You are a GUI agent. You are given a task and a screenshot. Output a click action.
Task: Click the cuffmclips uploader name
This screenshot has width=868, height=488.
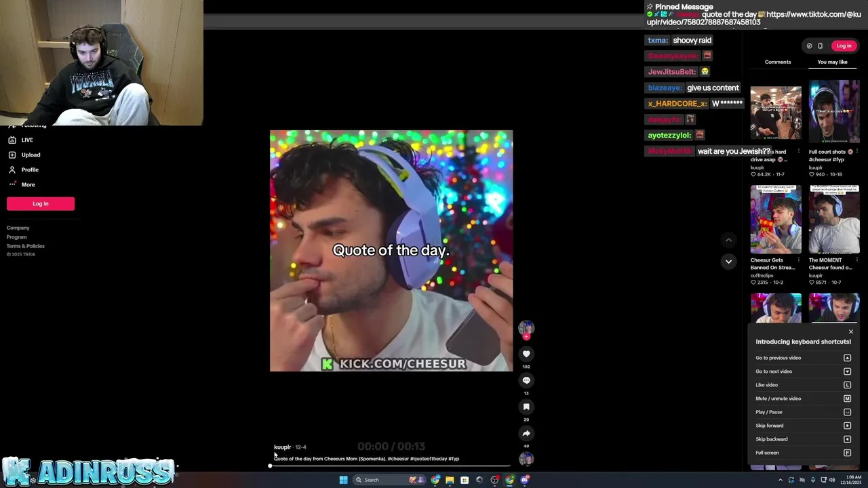(x=762, y=275)
